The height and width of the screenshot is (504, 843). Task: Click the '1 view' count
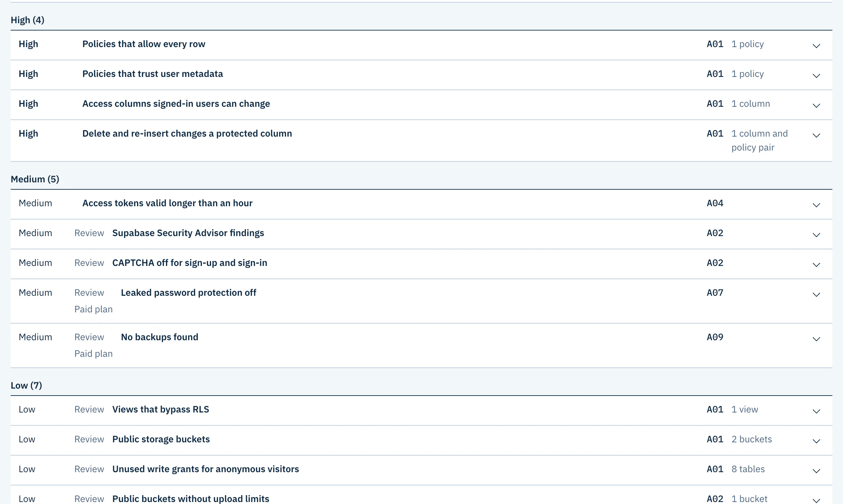[744, 409]
